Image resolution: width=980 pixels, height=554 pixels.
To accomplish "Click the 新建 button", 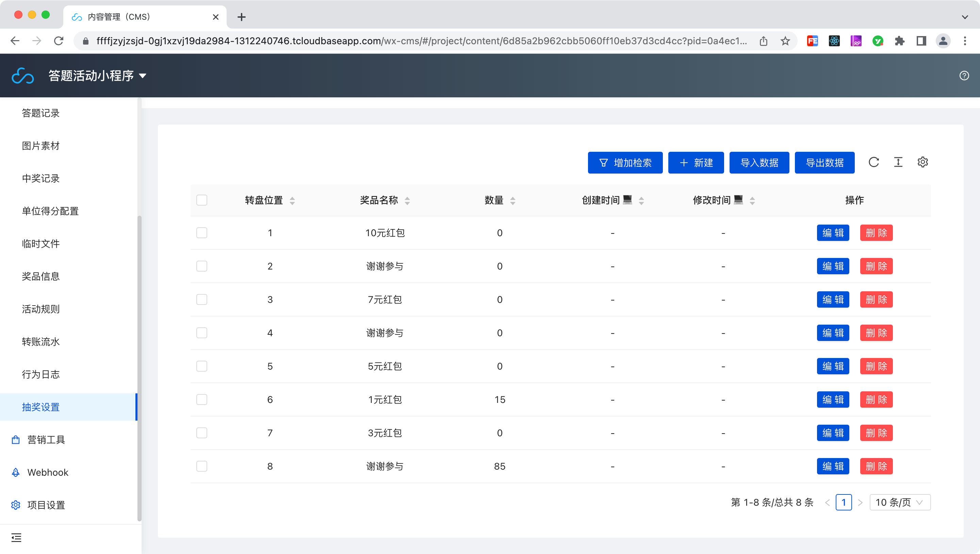I will [x=696, y=163].
